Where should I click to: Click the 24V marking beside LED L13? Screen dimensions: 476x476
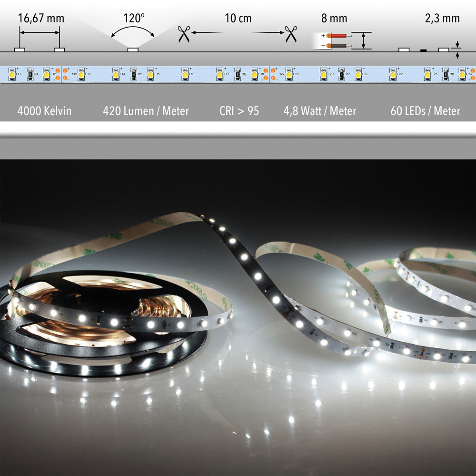click(74, 75)
